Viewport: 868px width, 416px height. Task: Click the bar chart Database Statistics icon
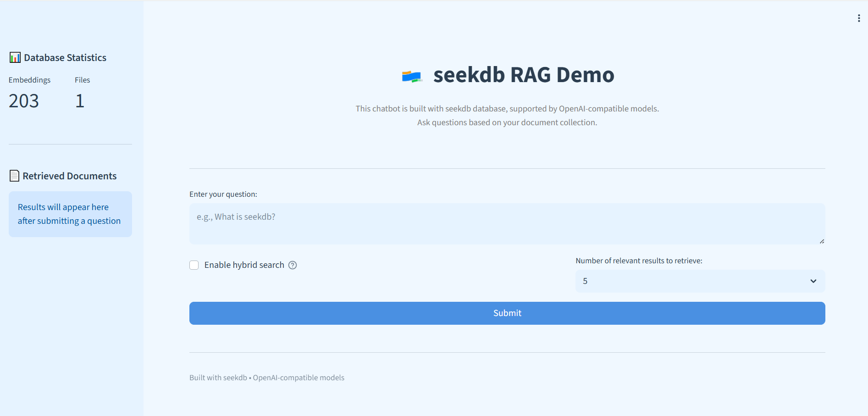pyautogui.click(x=15, y=58)
